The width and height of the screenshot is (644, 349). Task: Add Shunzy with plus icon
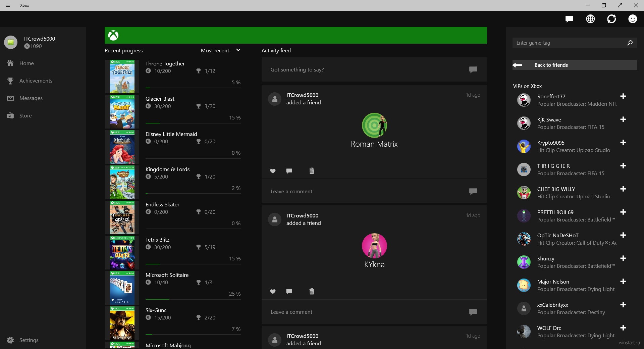tap(623, 258)
